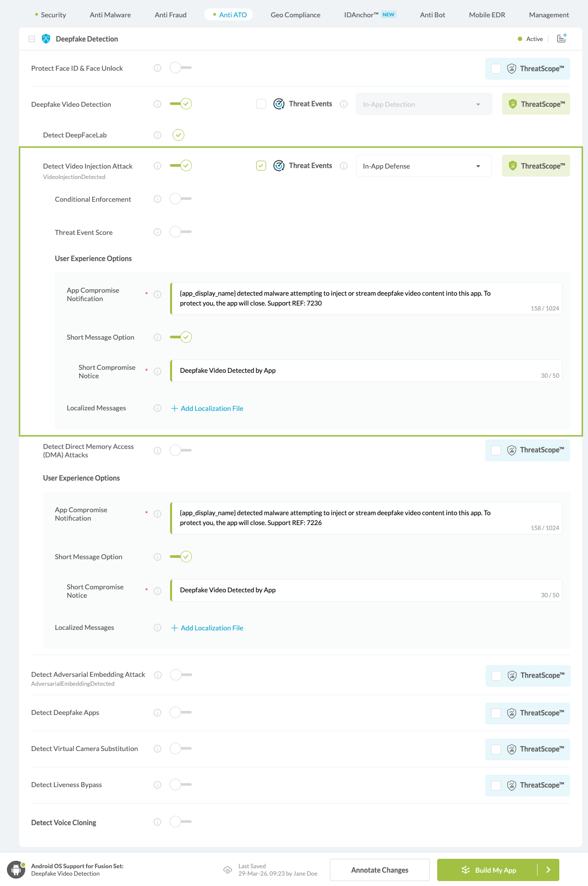This screenshot has width=588, height=886.
Task: Open the Geo Compliance tab
Action: click(295, 15)
